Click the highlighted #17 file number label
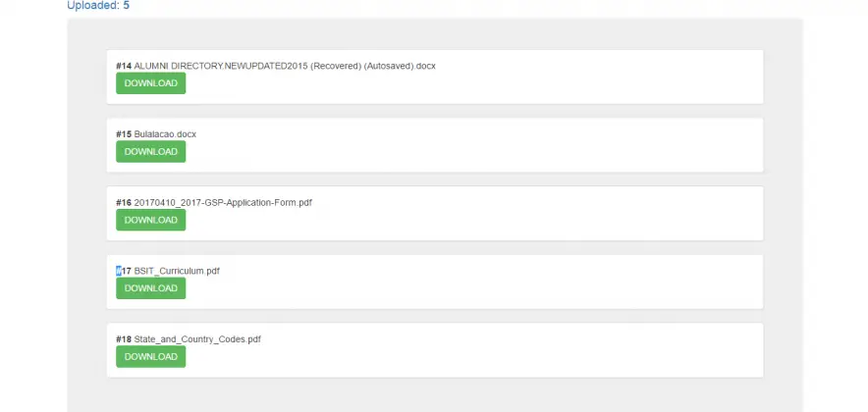 [124, 271]
